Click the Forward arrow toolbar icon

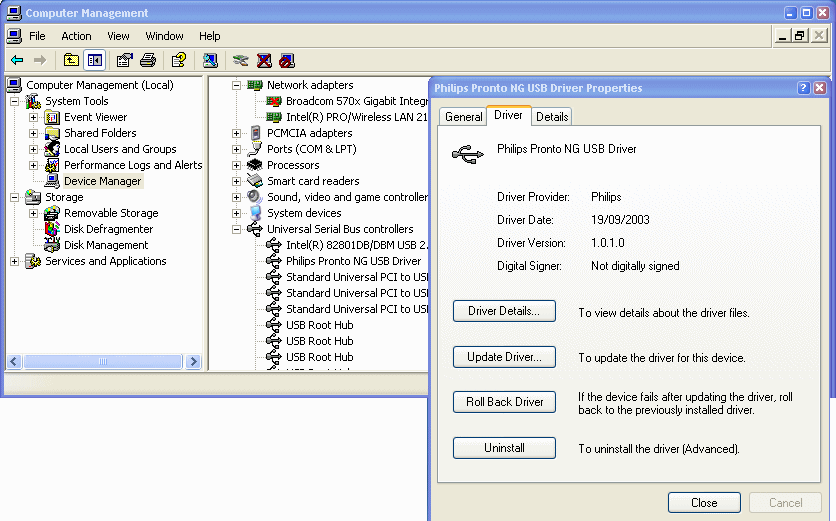pyautogui.click(x=40, y=60)
